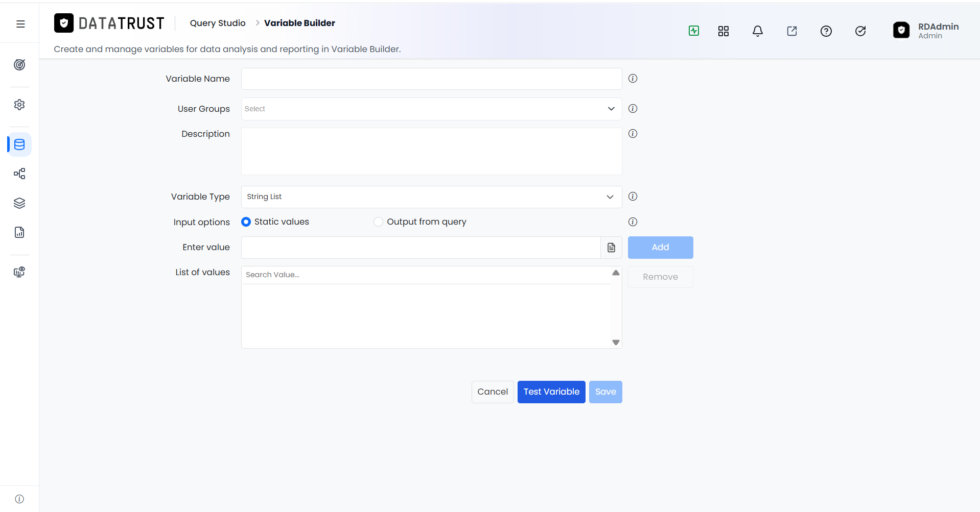Viewport: 980px width, 512px height.
Task: Show info for Description field
Action: click(x=633, y=134)
